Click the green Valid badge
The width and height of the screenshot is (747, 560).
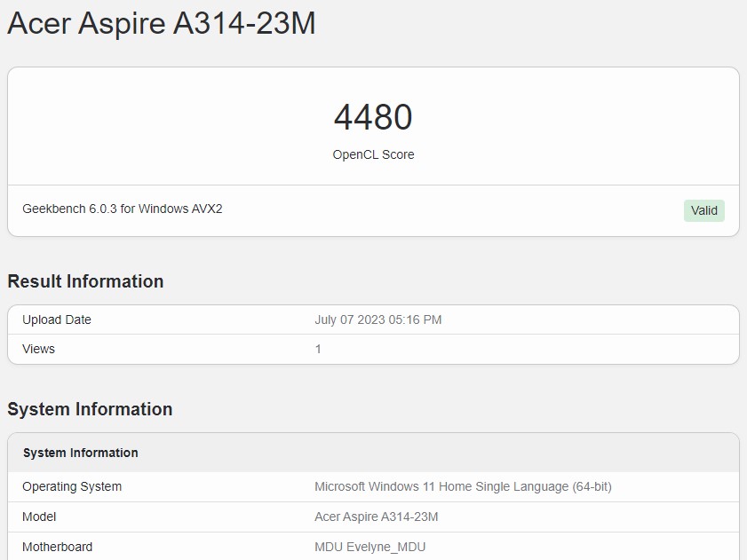pyautogui.click(x=703, y=210)
